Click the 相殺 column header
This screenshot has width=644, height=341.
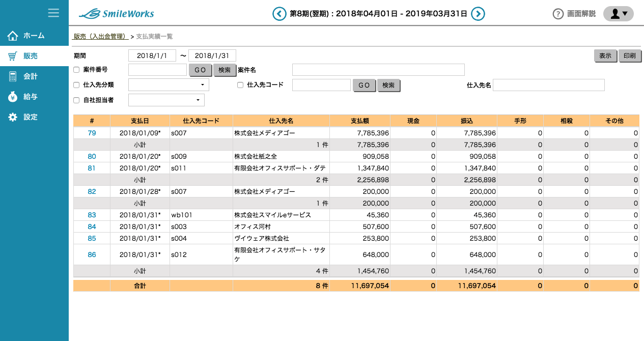tap(567, 121)
